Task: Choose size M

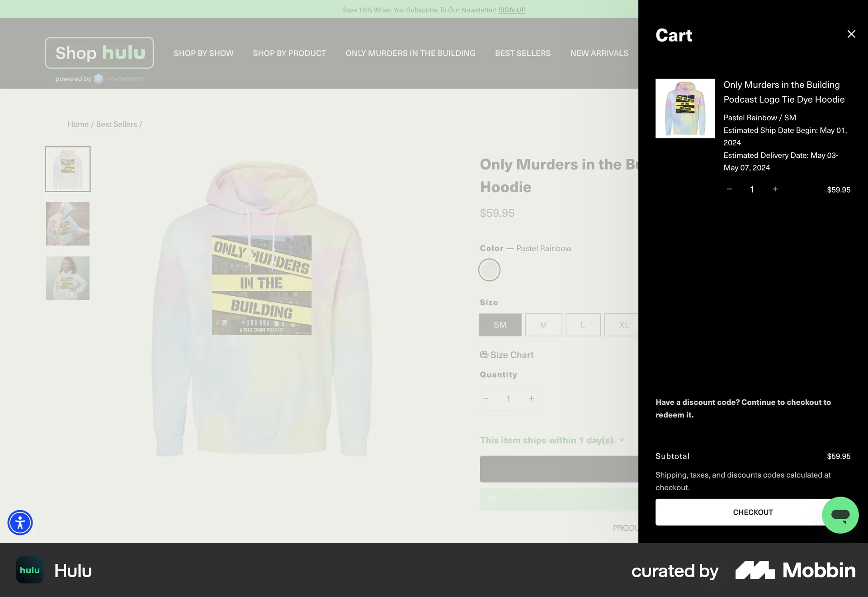Action: 543,325
